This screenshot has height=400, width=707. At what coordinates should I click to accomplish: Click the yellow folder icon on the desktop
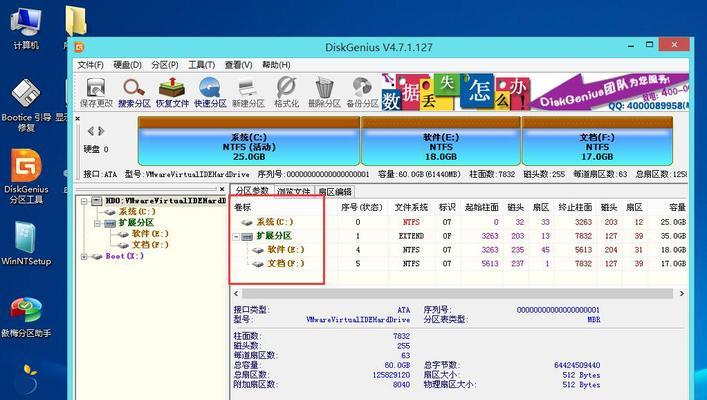(76, 20)
